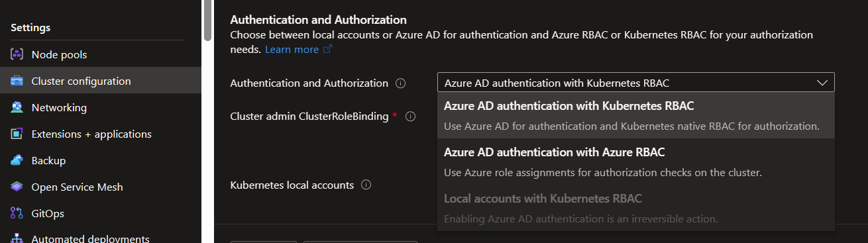Click the Networking icon in Settings
The image size is (868, 243).
tap(17, 107)
